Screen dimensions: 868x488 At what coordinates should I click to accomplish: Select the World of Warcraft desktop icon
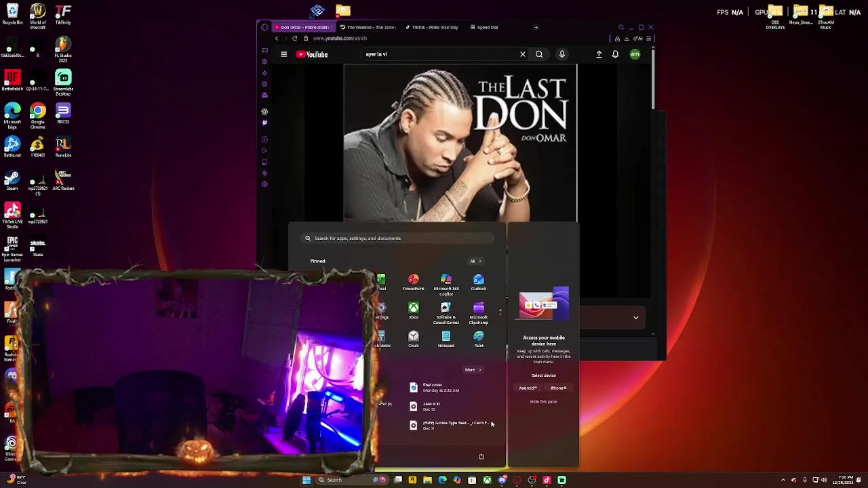click(x=38, y=16)
